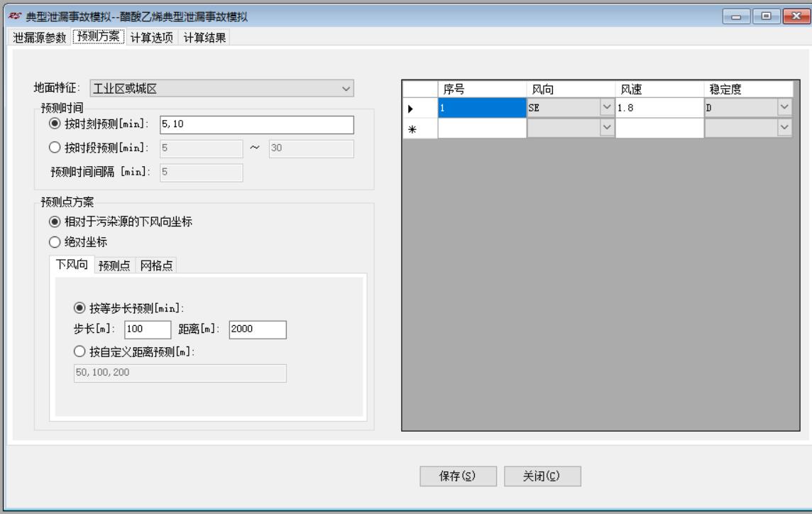Click the 风速 cell showing 1.8
The image size is (812, 514).
point(659,108)
